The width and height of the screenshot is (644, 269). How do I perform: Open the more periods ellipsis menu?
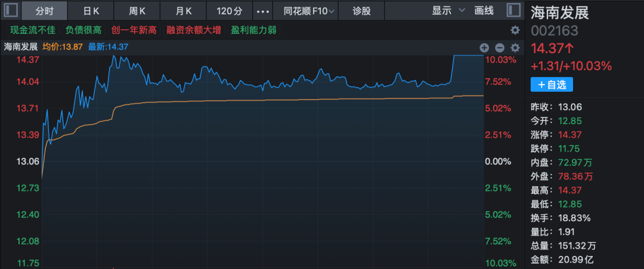pyautogui.click(x=262, y=11)
